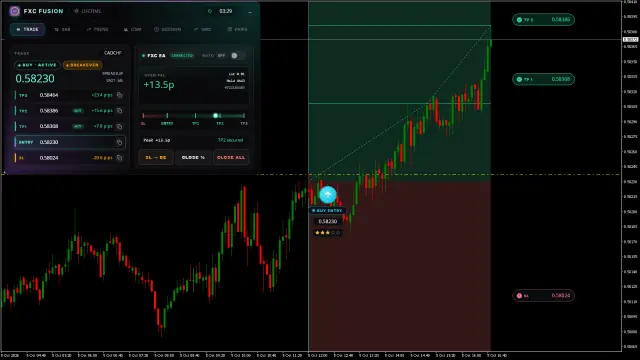Click the SL row value 0.58024

[49, 158]
